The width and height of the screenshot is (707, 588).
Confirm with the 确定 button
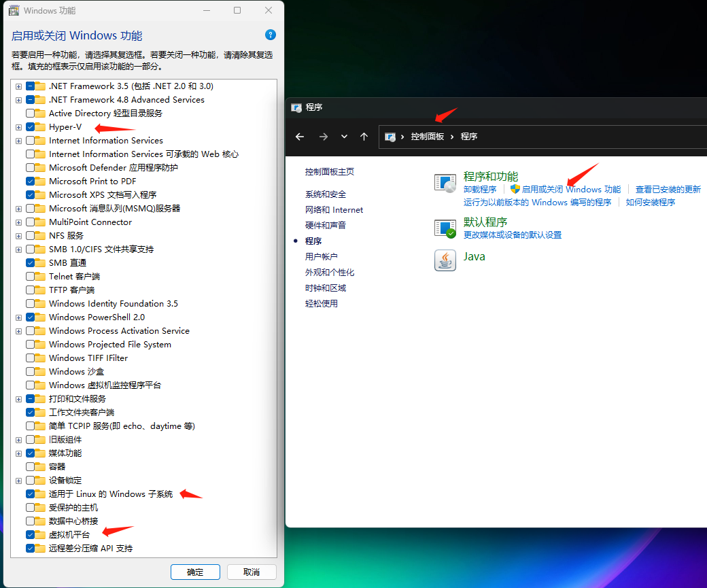pyautogui.click(x=195, y=572)
